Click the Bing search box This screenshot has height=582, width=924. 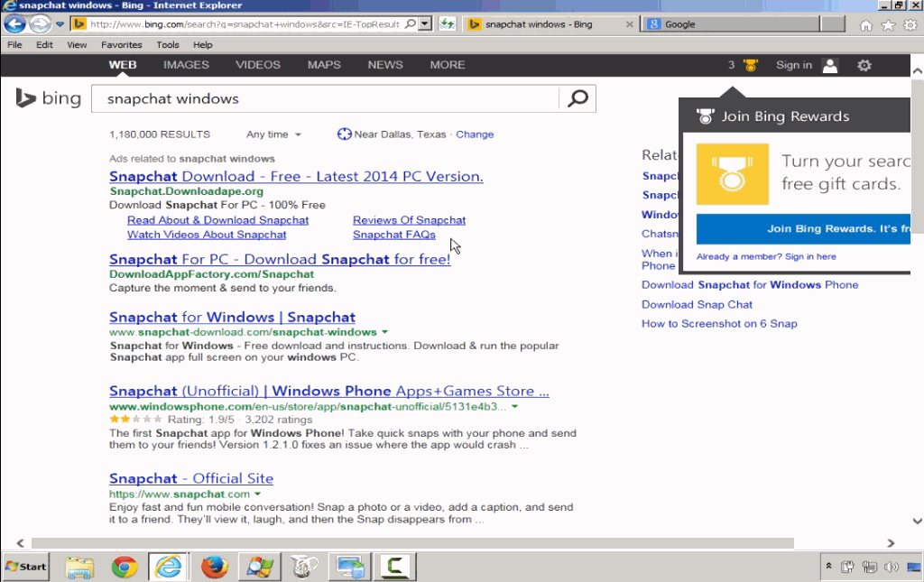tap(325, 98)
